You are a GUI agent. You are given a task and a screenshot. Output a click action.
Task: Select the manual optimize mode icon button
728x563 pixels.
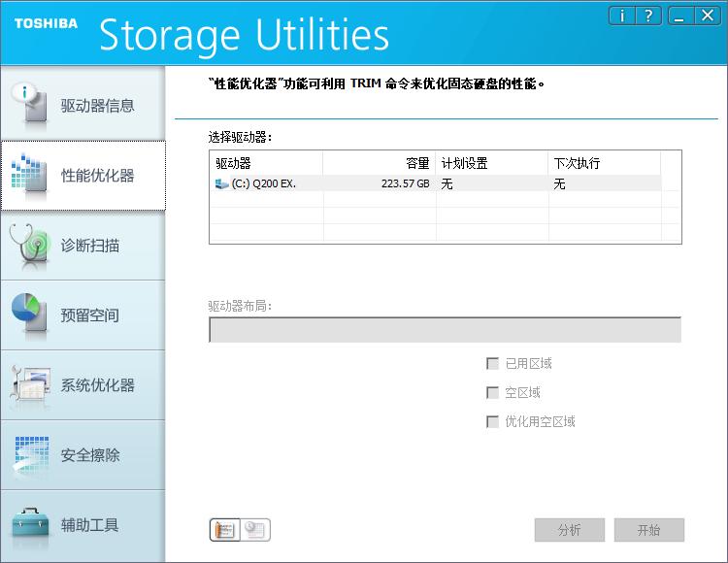pos(224,530)
